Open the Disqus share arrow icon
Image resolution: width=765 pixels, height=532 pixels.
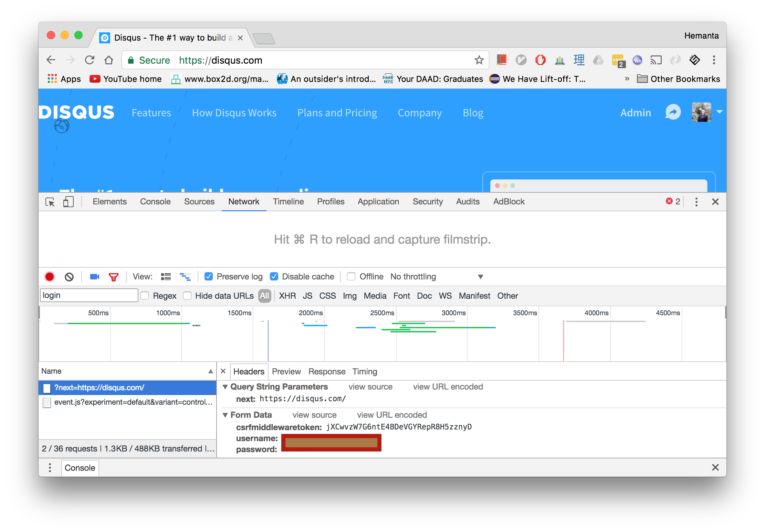(673, 112)
